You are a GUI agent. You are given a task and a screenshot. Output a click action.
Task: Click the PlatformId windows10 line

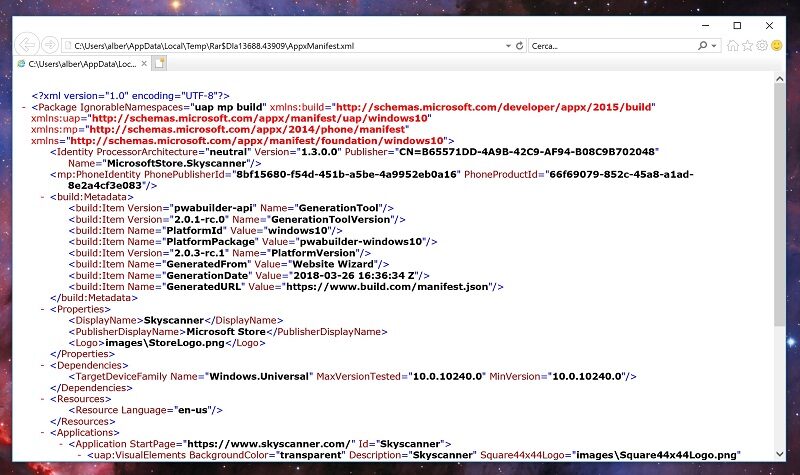coord(206,231)
